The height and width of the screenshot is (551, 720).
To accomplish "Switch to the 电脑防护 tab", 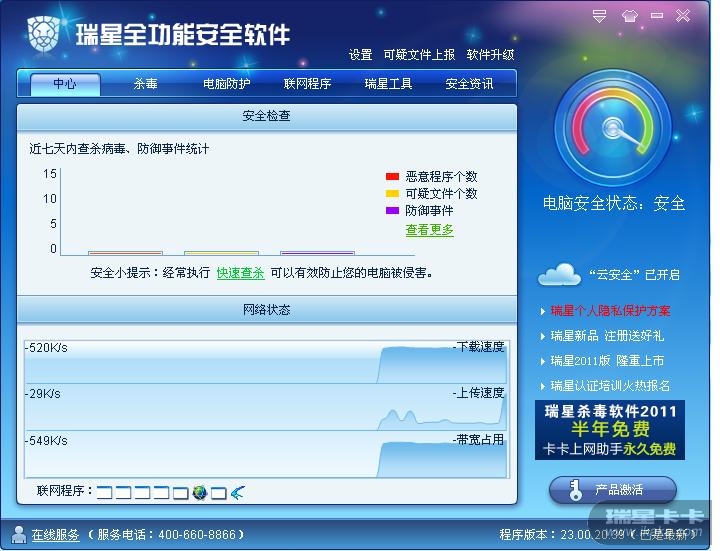I will [227, 84].
